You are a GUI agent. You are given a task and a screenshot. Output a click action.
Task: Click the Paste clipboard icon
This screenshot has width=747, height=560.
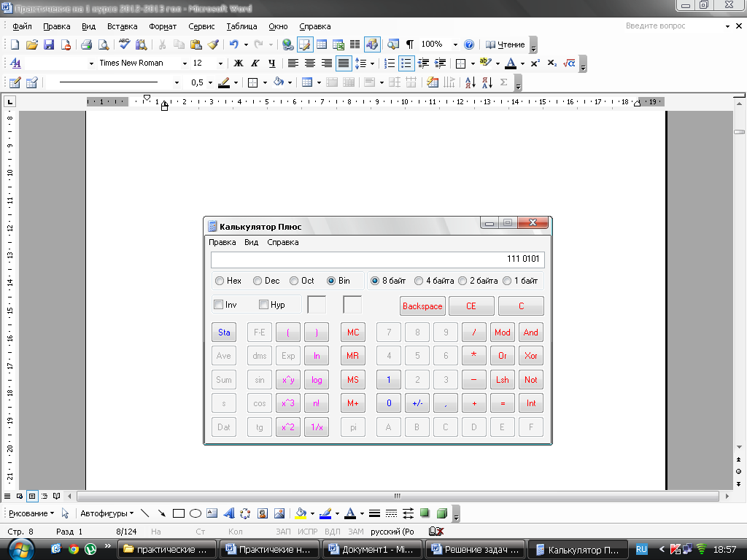click(196, 44)
